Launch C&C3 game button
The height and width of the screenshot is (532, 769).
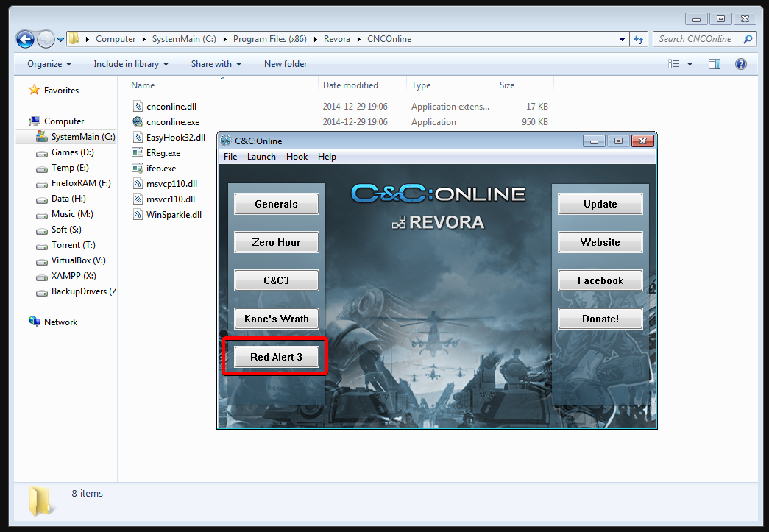(x=276, y=280)
